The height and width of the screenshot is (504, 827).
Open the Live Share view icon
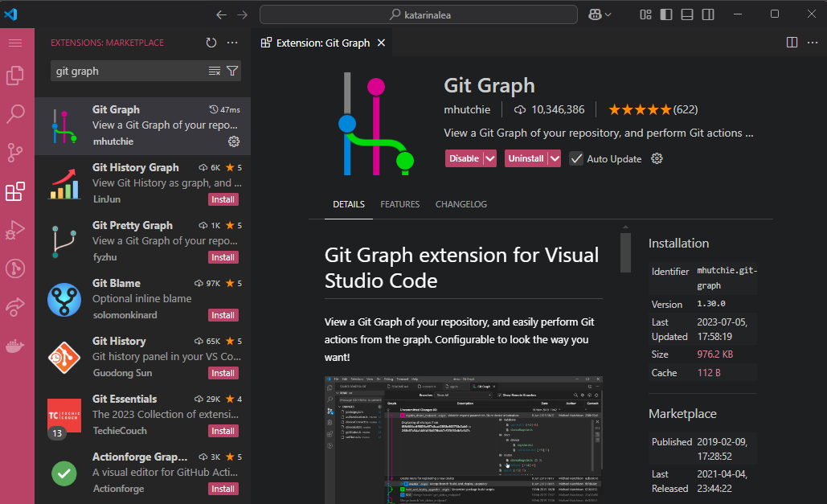pos(15,307)
